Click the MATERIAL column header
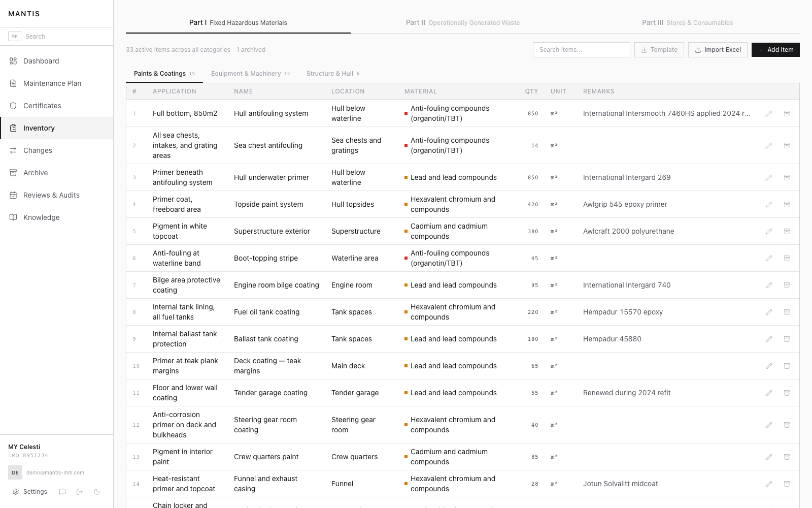The height and width of the screenshot is (508, 812). pyautogui.click(x=421, y=91)
